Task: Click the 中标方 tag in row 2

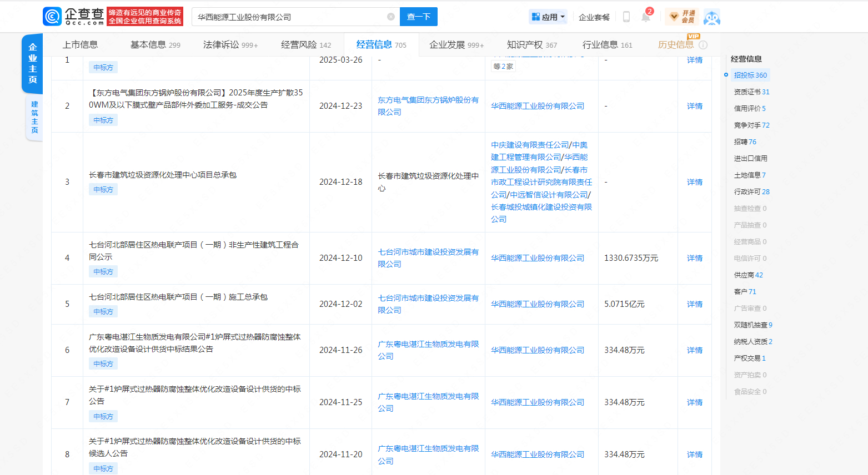Action: pyautogui.click(x=103, y=120)
